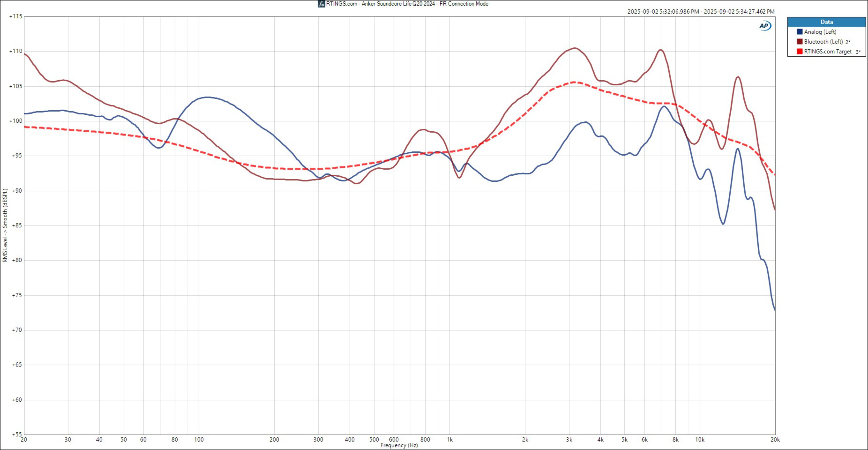
Task: Click the measurement timestamp at top right
Action: pos(701,12)
